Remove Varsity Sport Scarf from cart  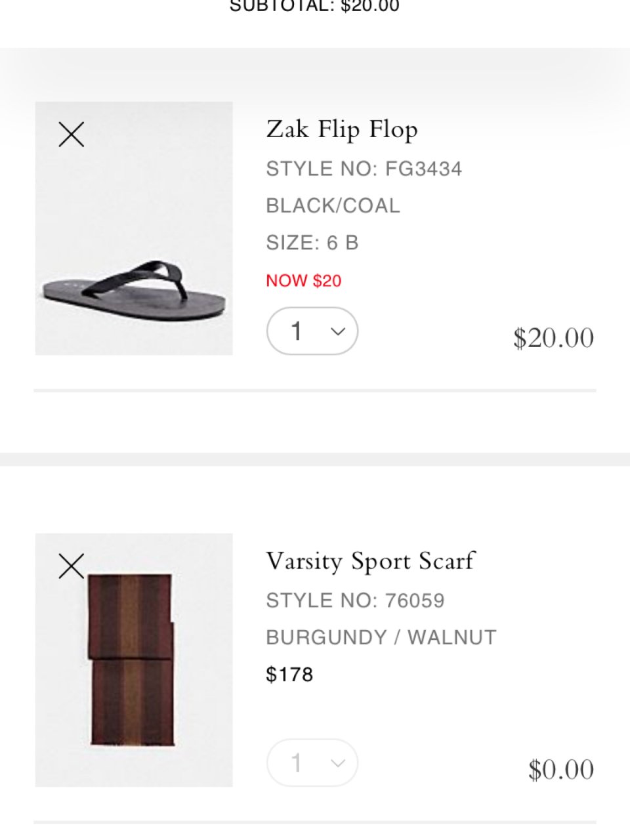tap(72, 566)
